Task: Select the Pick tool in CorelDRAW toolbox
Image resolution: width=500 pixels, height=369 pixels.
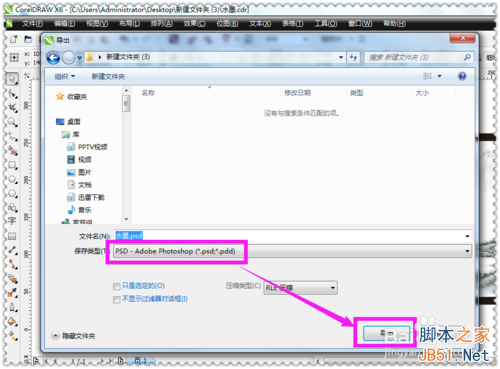Action: pyautogui.click(x=12, y=79)
